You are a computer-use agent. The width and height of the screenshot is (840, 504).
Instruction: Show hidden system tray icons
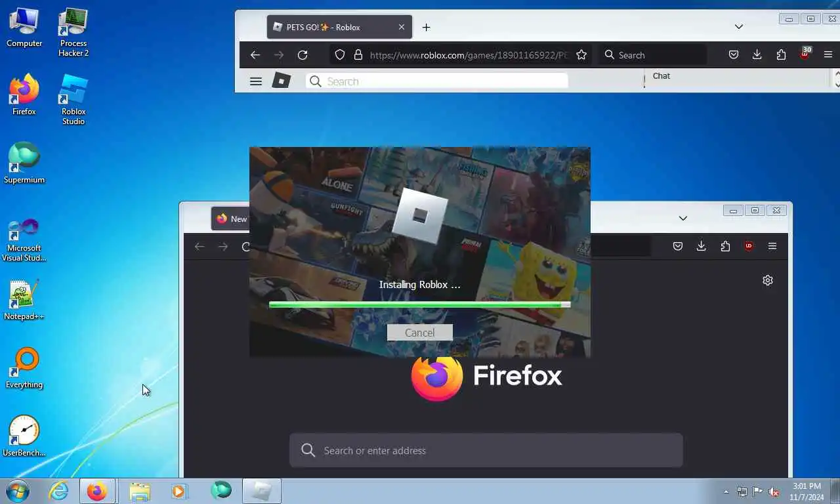coord(726,492)
